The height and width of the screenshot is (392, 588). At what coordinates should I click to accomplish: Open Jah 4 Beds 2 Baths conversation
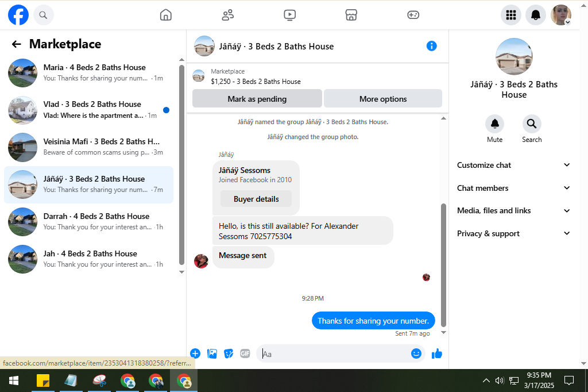[x=89, y=259]
